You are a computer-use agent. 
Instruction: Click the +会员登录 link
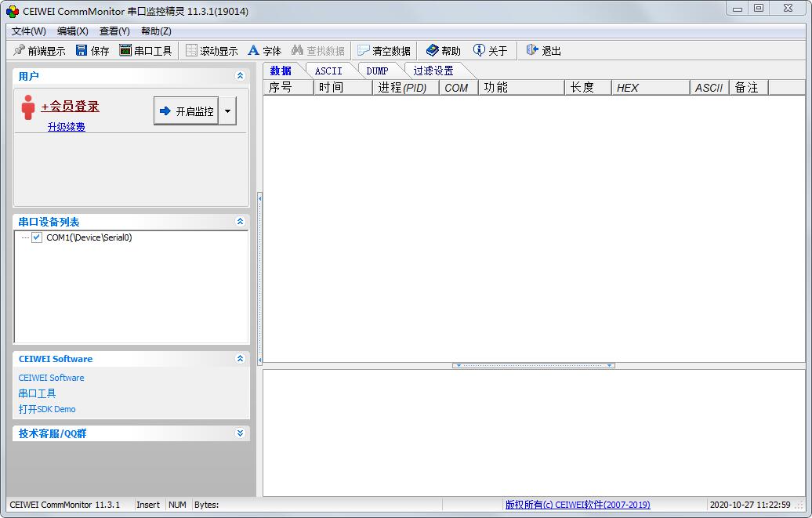point(70,107)
